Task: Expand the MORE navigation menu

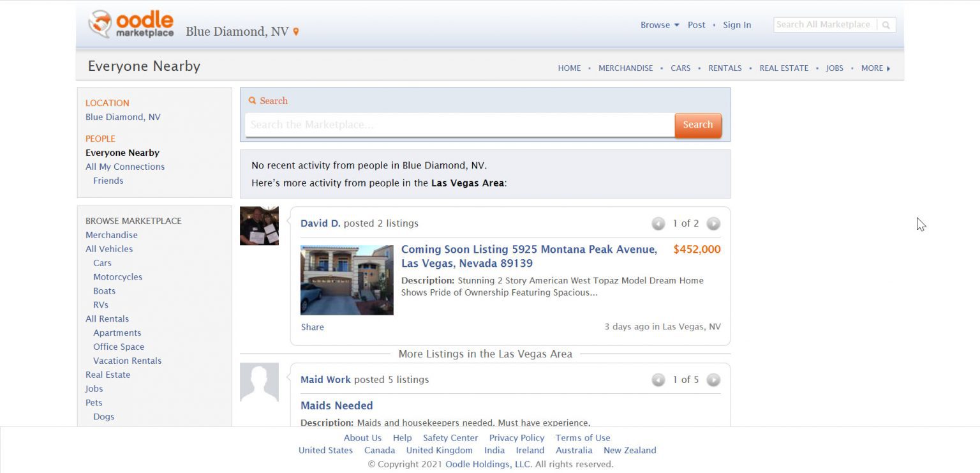Action: 872,68
